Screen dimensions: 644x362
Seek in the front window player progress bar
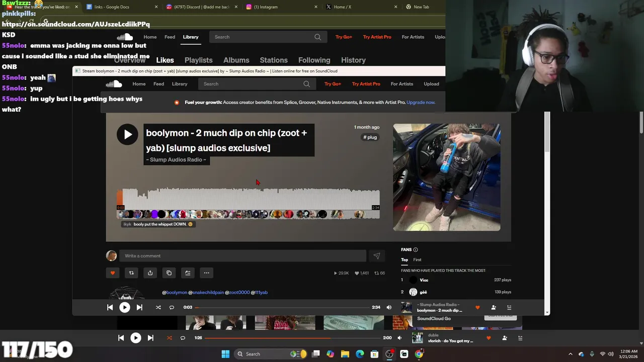pos(282,307)
